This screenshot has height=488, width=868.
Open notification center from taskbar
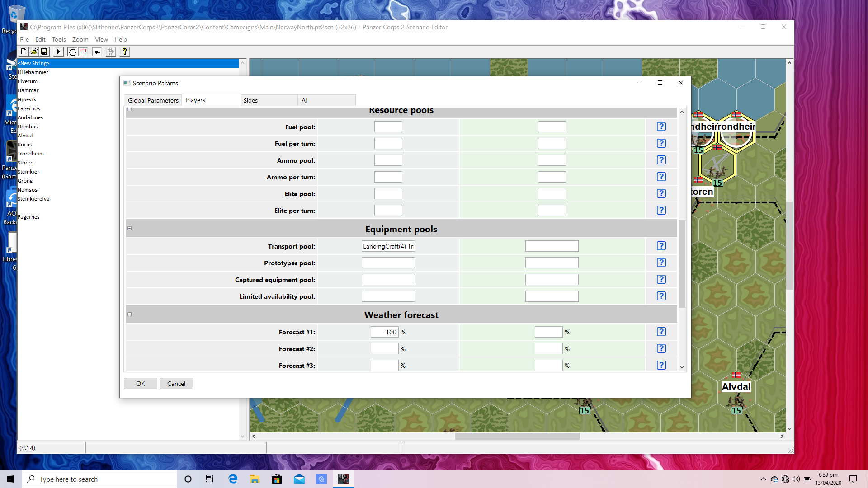[x=853, y=479]
